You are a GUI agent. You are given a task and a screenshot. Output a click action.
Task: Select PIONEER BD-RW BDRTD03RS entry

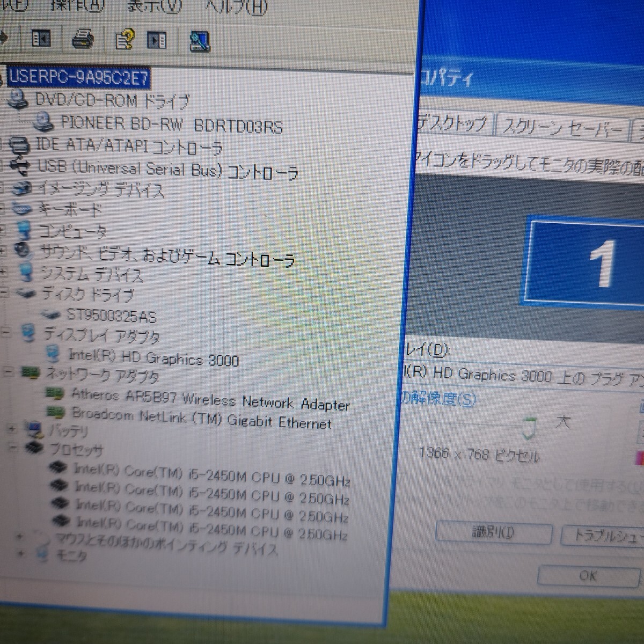tap(172, 125)
